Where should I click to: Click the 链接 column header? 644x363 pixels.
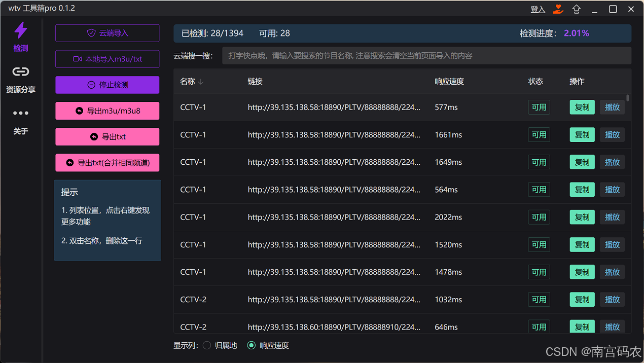[x=255, y=81]
